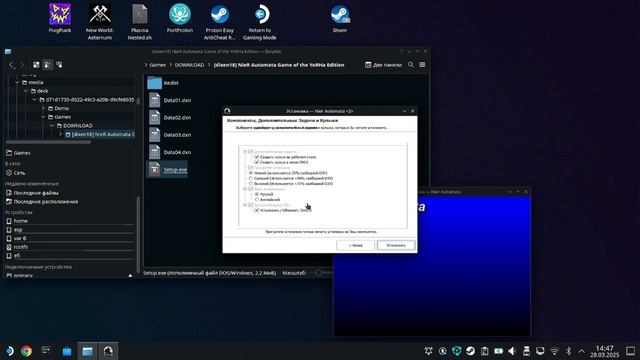Select the ~75% memory usage option

click(x=251, y=184)
